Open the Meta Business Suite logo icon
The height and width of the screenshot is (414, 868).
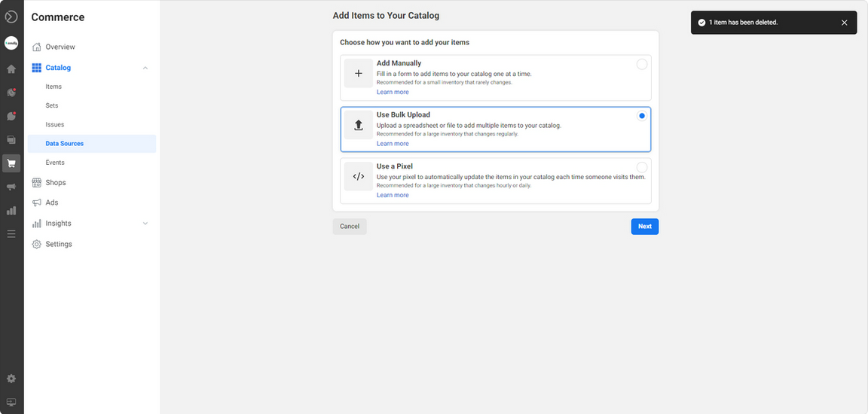[x=11, y=17]
